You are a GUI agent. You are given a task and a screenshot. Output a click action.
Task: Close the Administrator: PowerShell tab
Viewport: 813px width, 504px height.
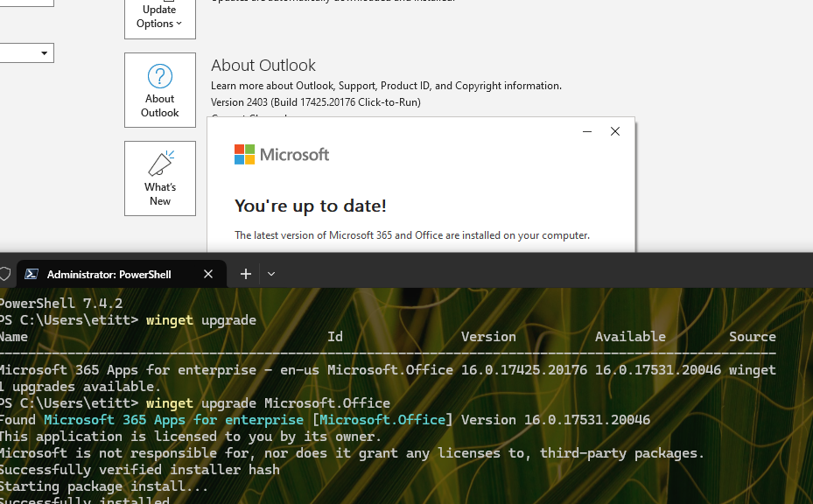click(x=208, y=274)
